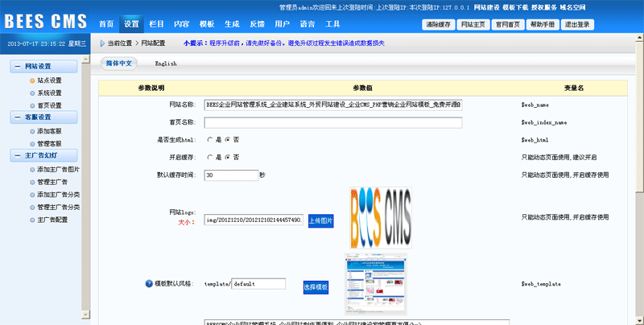Image resolution: width=644 pixels, height=325 pixels.
Task: Open the 工具 menu
Action: click(332, 24)
